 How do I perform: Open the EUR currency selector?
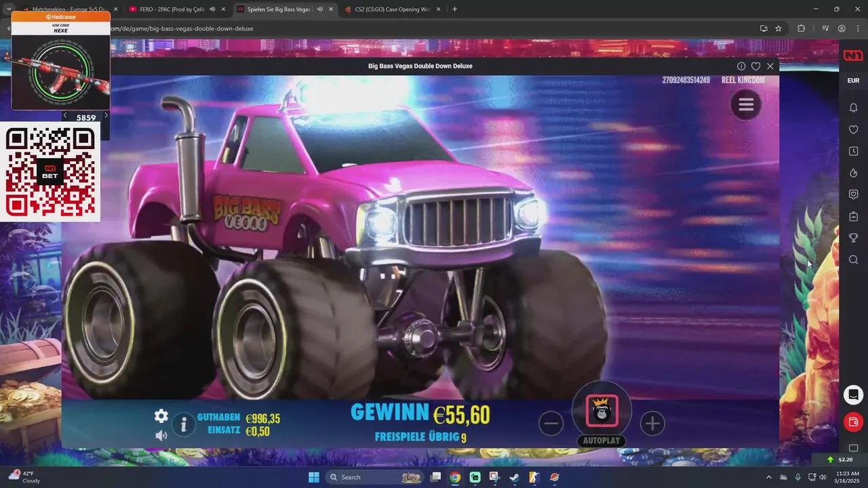(853, 81)
